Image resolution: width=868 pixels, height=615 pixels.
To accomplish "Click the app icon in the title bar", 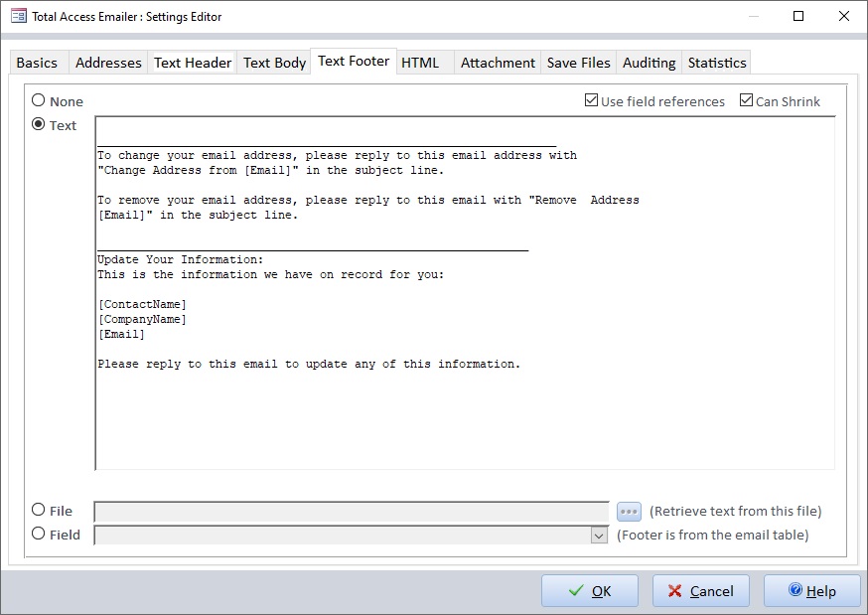I will (x=18, y=16).
